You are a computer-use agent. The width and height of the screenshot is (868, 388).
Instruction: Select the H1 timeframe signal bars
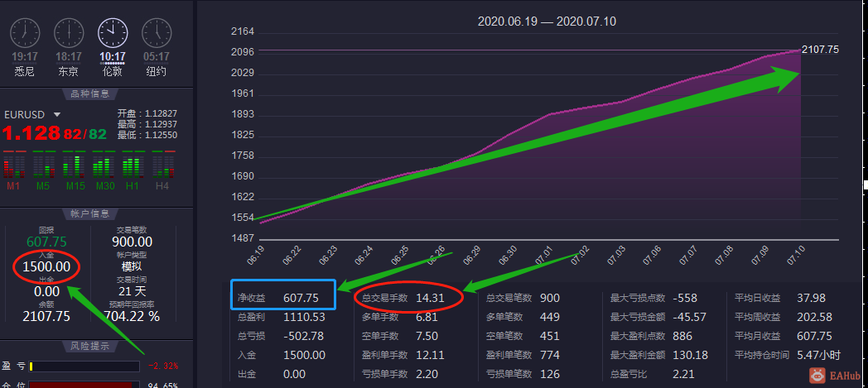point(132,164)
